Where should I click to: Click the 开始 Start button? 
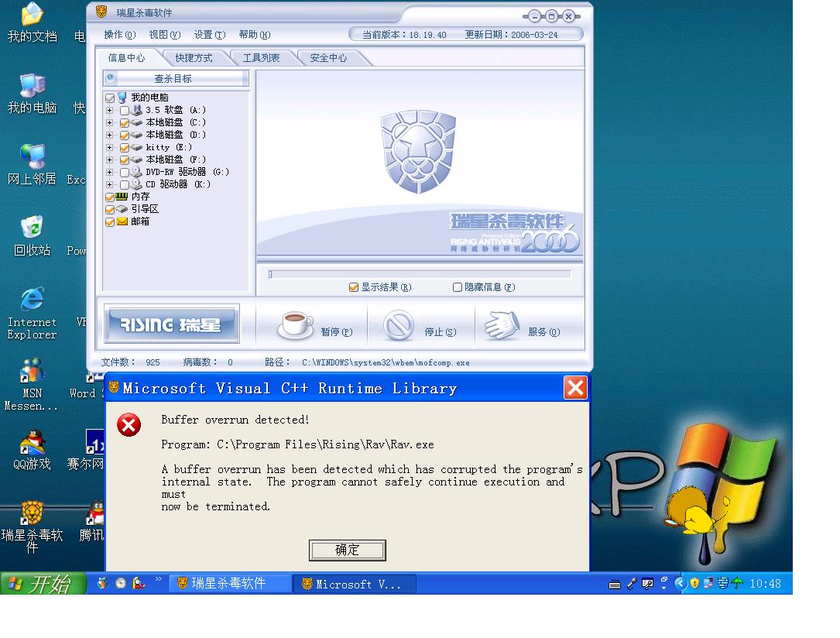point(43,583)
